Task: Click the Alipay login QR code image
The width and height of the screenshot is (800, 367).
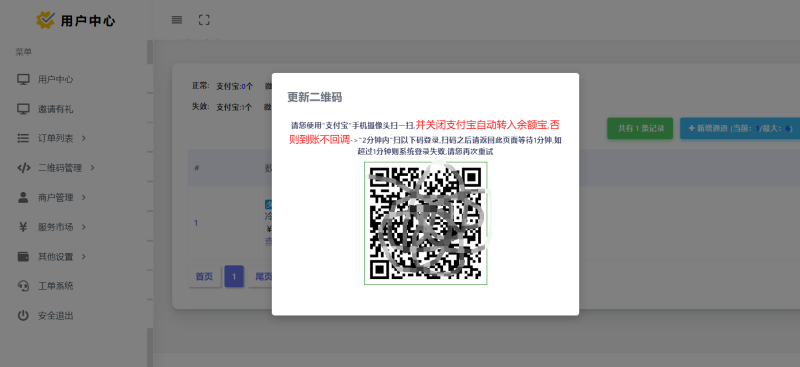Action: pyautogui.click(x=426, y=223)
